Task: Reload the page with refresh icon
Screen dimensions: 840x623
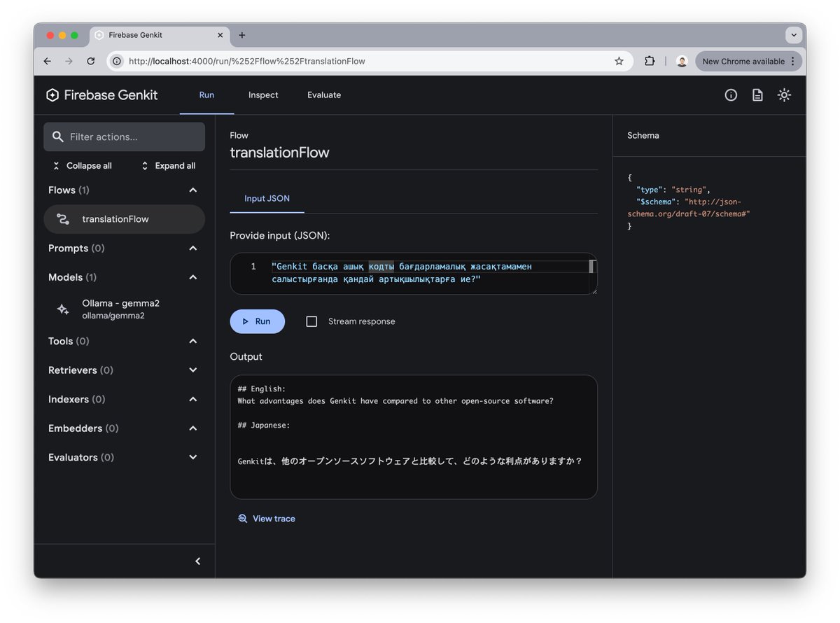Action: click(x=91, y=62)
